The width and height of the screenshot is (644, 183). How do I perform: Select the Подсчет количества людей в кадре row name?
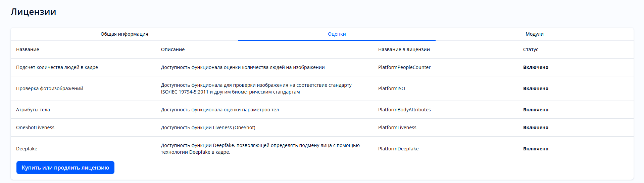(57, 67)
